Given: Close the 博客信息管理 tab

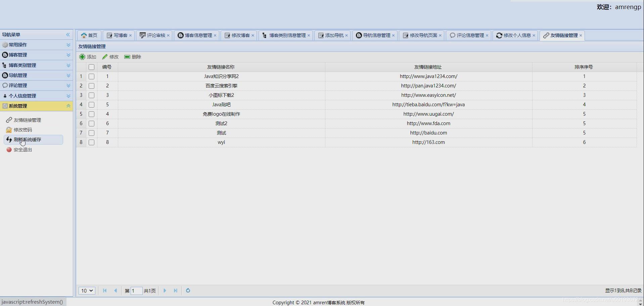Looking at the screenshot, I should click(215, 35).
